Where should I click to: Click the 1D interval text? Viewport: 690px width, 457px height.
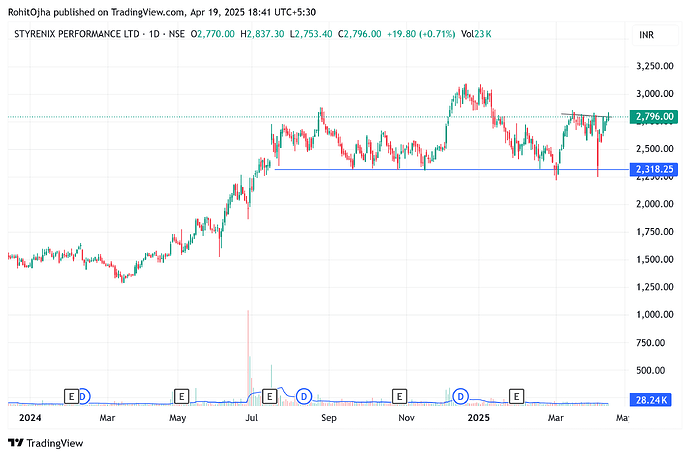[154, 34]
